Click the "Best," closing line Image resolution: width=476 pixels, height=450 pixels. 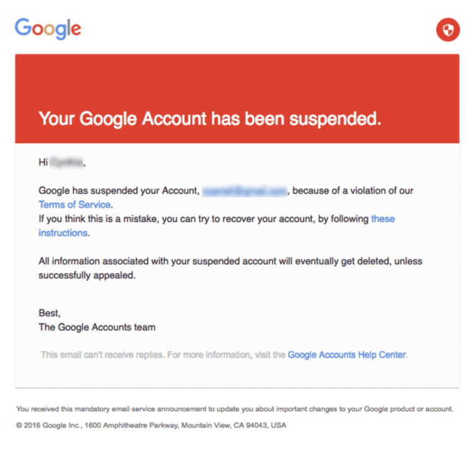(x=50, y=313)
